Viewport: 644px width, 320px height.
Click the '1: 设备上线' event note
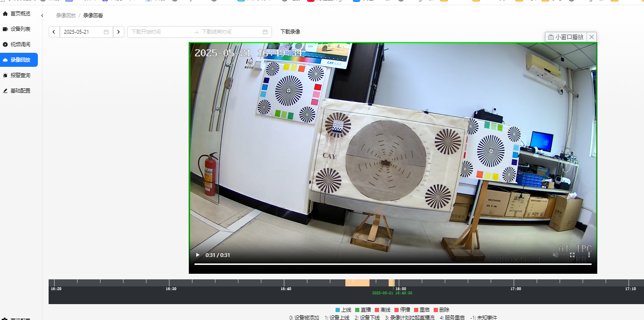337,318
